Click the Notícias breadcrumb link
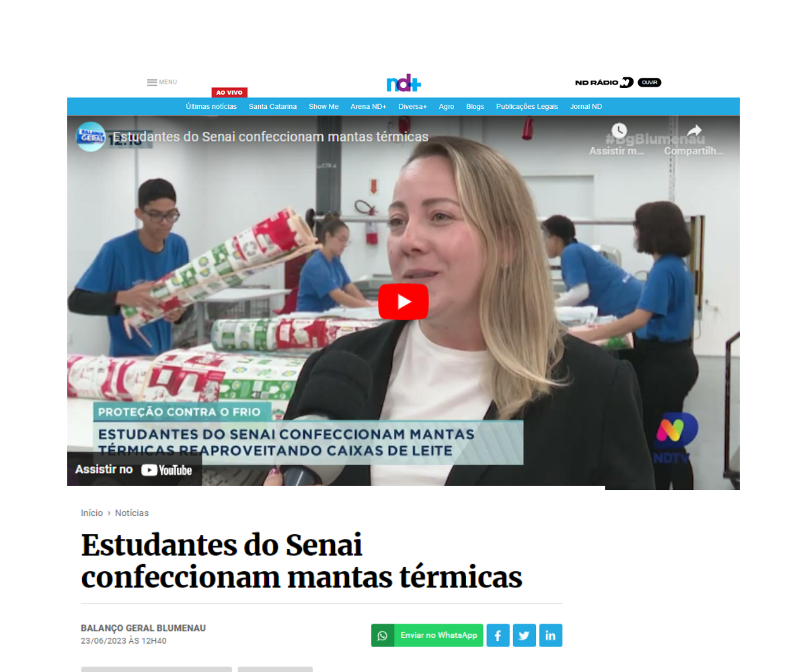 pyautogui.click(x=132, y=513)
